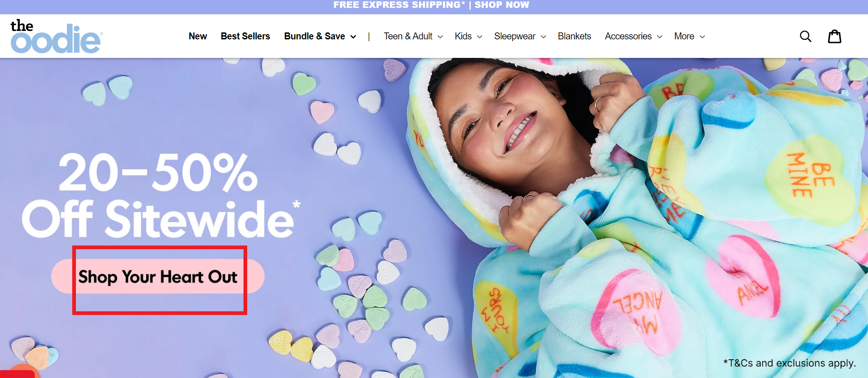868x378 pixels.
Task: Select Blankets in the navigation
Action: click(575, 36)
